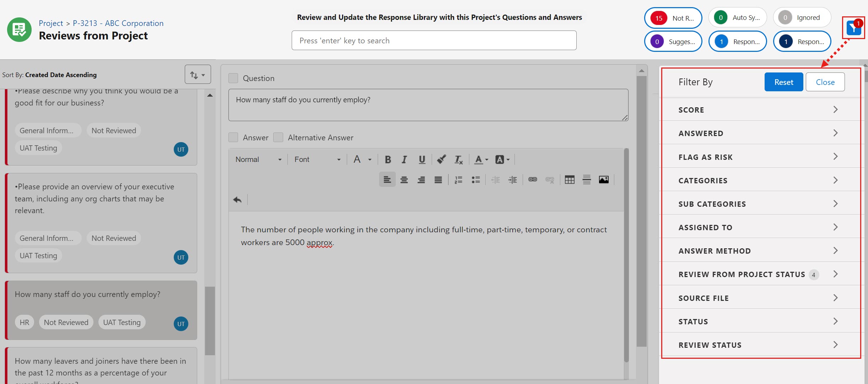Select the Auto Sy... status pill
Viewport: 868px width, 384px height.
[x=737, y=17]
